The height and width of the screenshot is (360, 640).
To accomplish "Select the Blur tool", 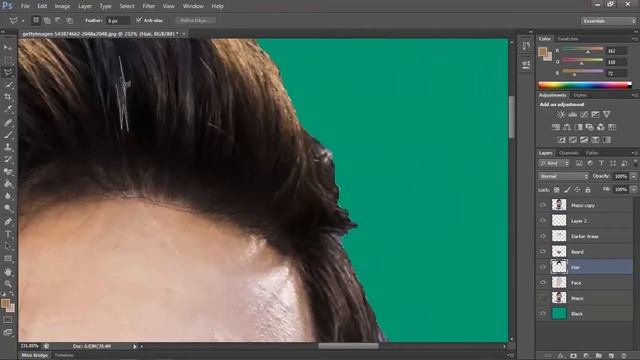I will tap(8, 196).
